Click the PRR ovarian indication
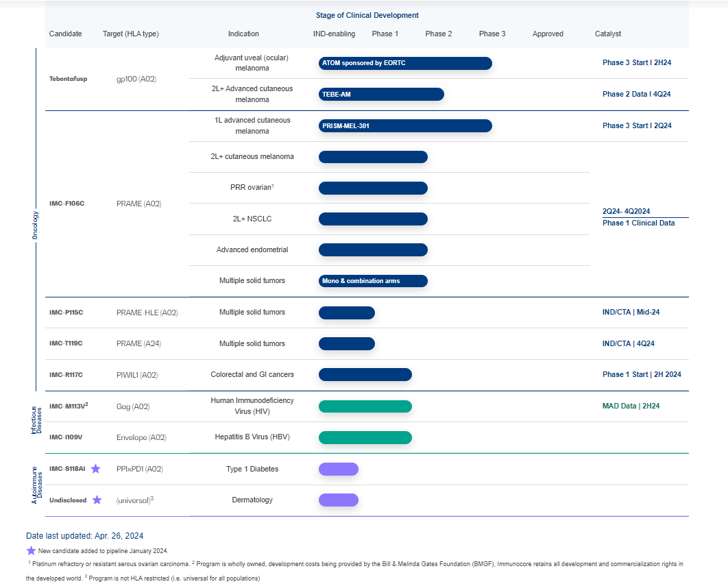 pos(252,188)
